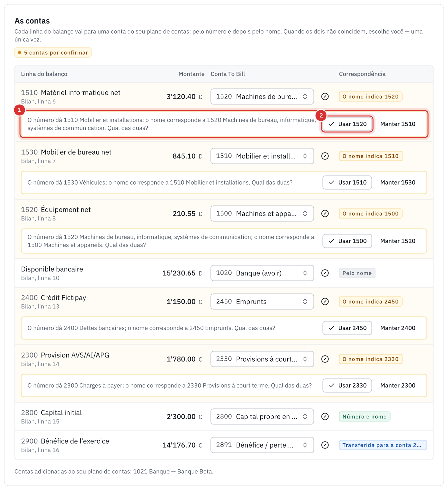The width and height of the screenshot is (448, 490).
Task: Open the 1510 Mobilier et install account dropdown
Action: pyautogui.click(x=262, y=156)
